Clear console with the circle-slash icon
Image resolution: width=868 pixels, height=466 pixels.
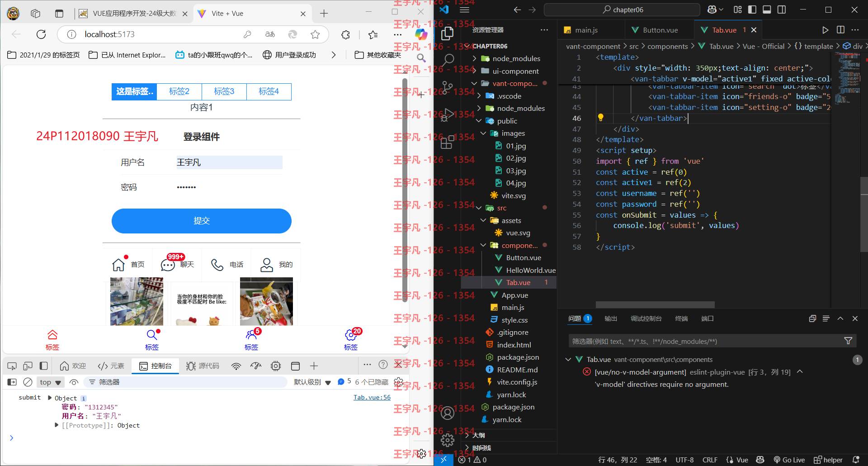[28, 382]
